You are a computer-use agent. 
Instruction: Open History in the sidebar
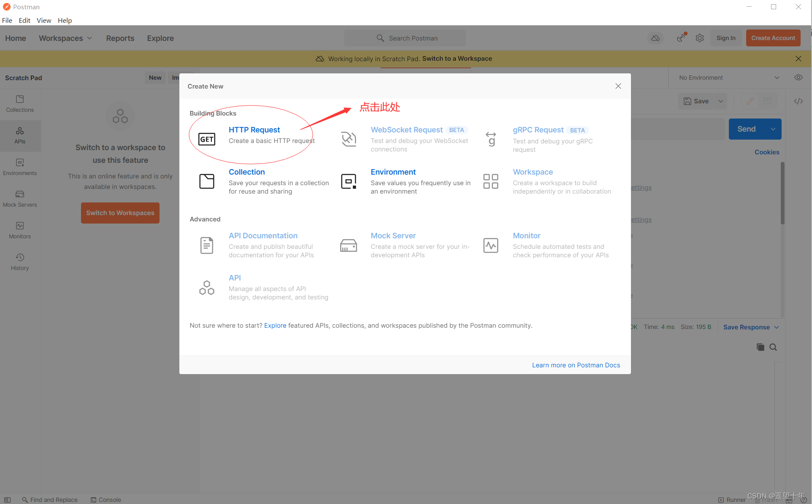pos(20,262)
